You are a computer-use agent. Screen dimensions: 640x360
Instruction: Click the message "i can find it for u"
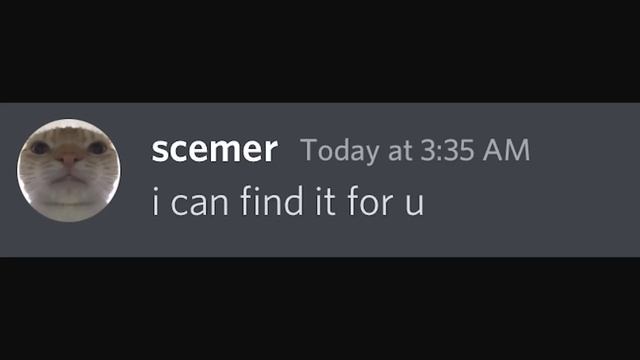pyautogui.click(x=288, y=200)
